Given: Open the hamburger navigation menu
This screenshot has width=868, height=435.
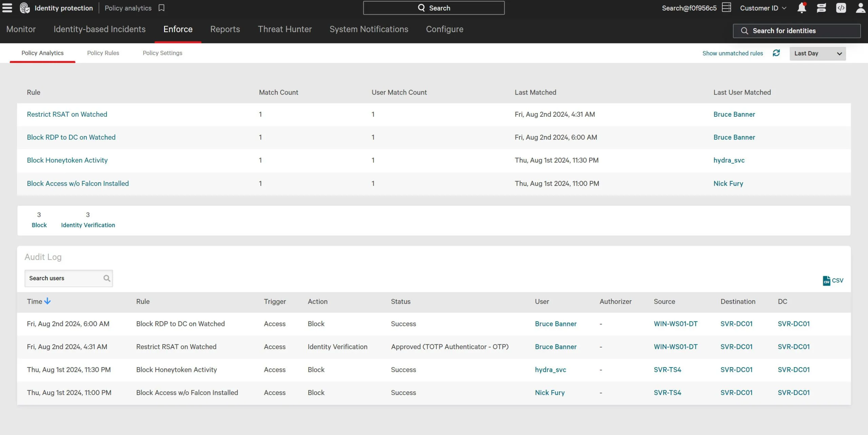Looking at the screenshot, I should pyautogui.click(x=7, y=8).
